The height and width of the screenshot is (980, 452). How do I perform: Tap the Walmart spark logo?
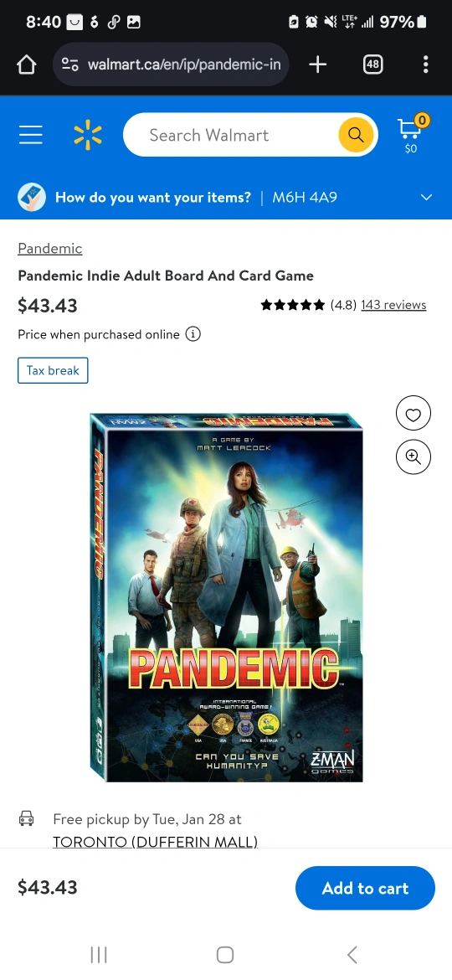87,135
